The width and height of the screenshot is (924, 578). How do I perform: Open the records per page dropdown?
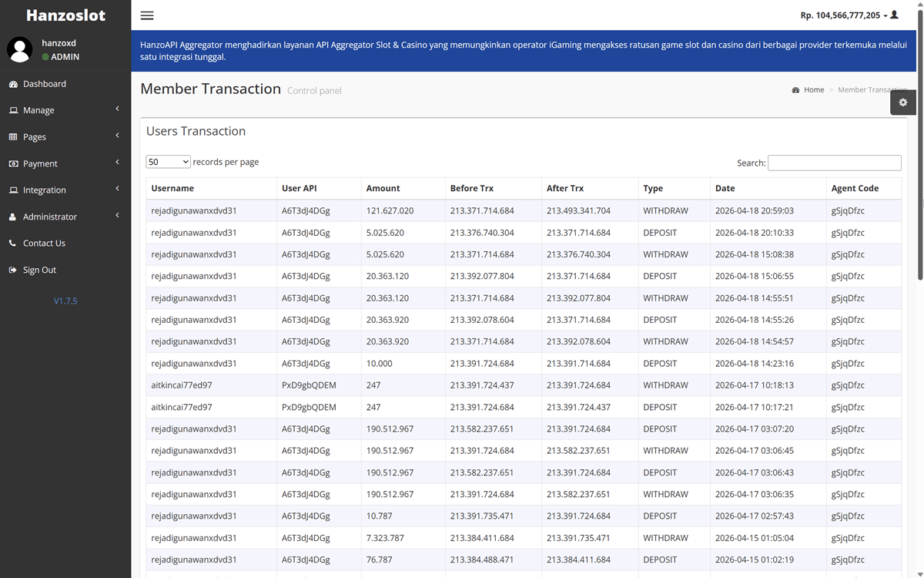pos(168,162)
